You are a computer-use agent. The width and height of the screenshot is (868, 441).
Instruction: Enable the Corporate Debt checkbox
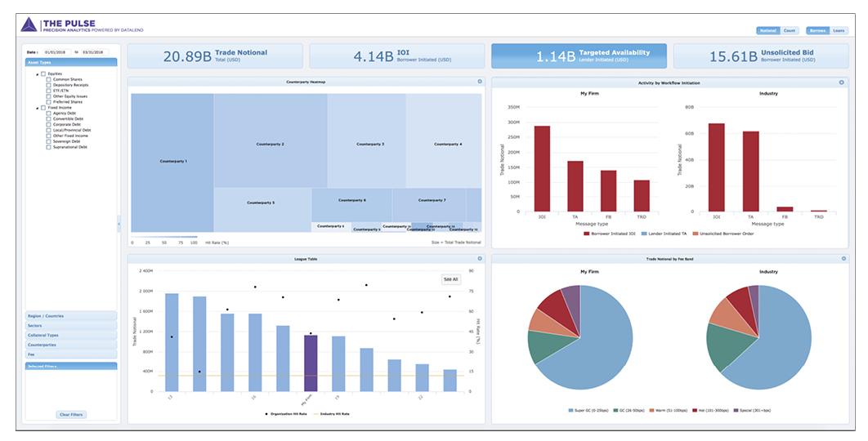point(49,124)
